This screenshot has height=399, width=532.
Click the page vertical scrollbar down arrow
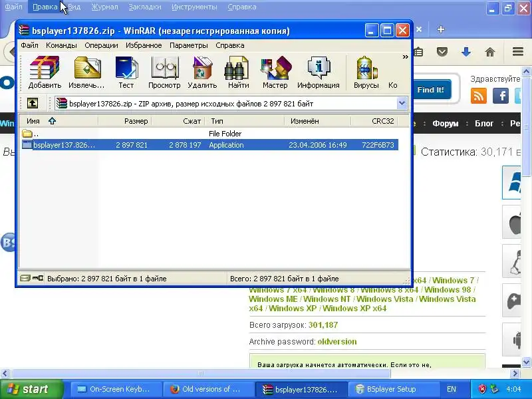click(526, 362)
